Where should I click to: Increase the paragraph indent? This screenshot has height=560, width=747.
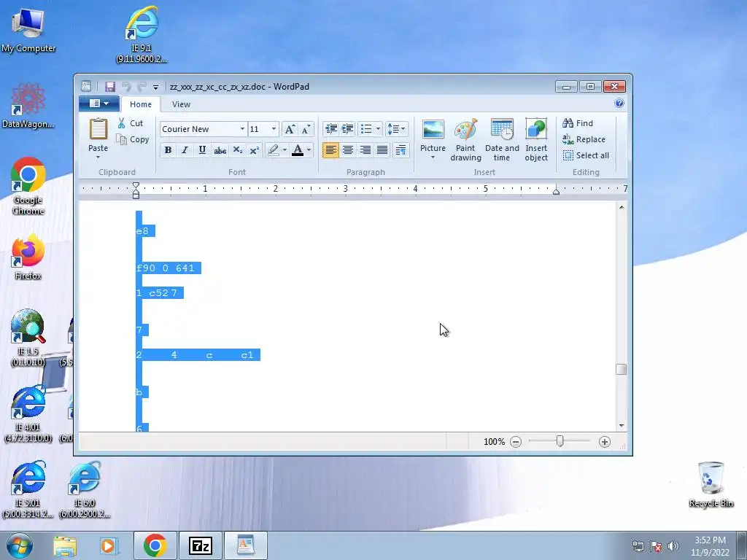coord(348,129)
